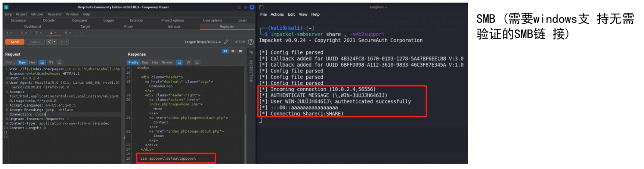The height and width of the screenshot is (169, 644).
Task: Switch to combined single-panel layout icon
Action: 240,51
